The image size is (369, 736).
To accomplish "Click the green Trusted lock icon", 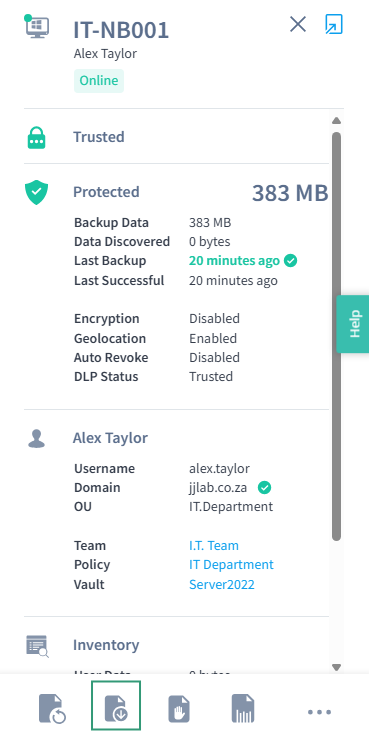I will point(36,137).
